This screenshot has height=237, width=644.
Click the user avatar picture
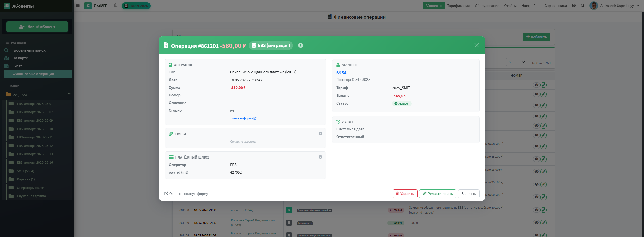coord(594,6)
